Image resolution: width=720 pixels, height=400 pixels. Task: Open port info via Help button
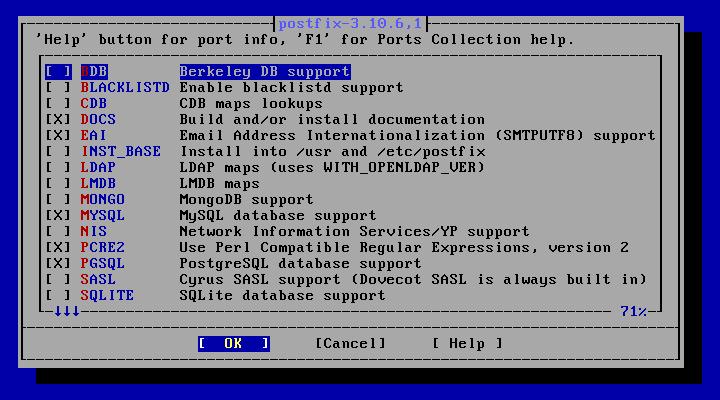point(467,344)
